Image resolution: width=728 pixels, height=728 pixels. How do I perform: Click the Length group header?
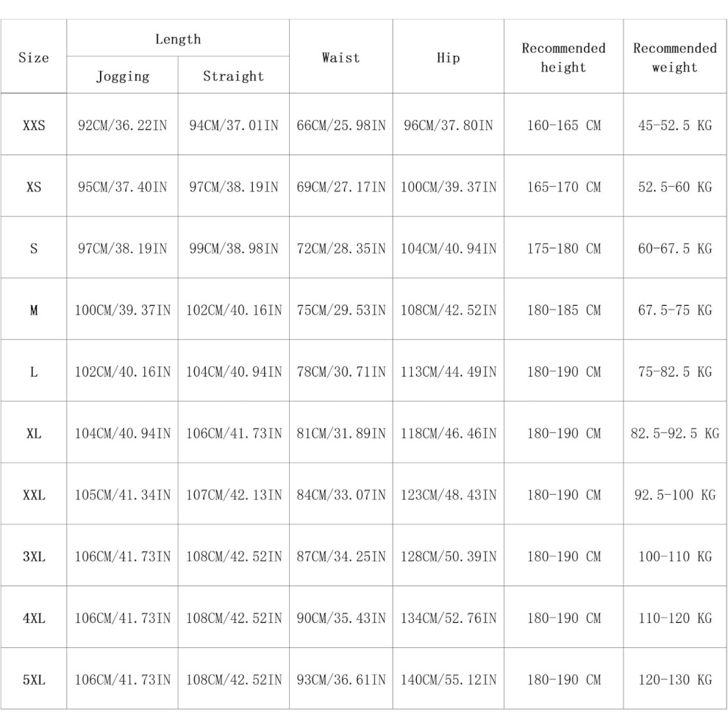(x=178, y=39)
